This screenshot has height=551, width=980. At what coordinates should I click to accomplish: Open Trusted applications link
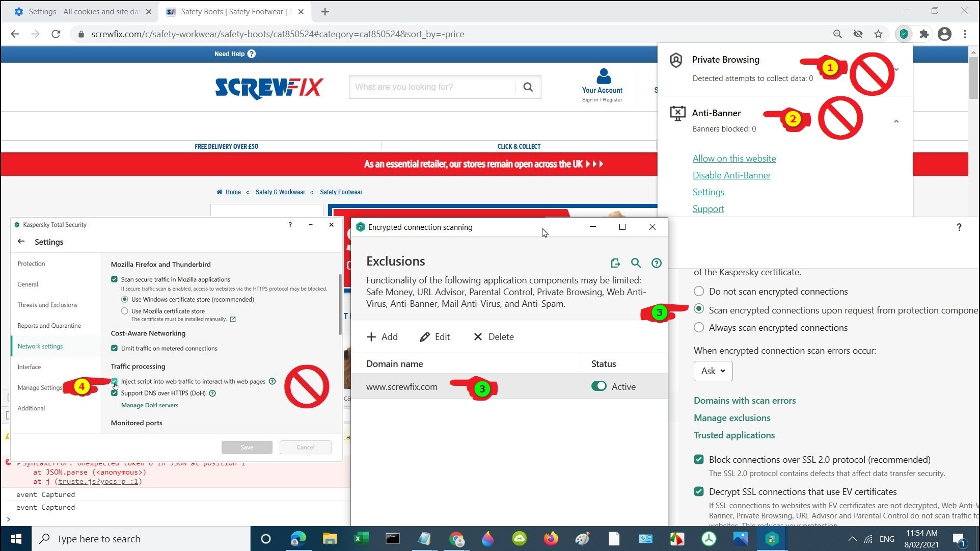point(734,435)
